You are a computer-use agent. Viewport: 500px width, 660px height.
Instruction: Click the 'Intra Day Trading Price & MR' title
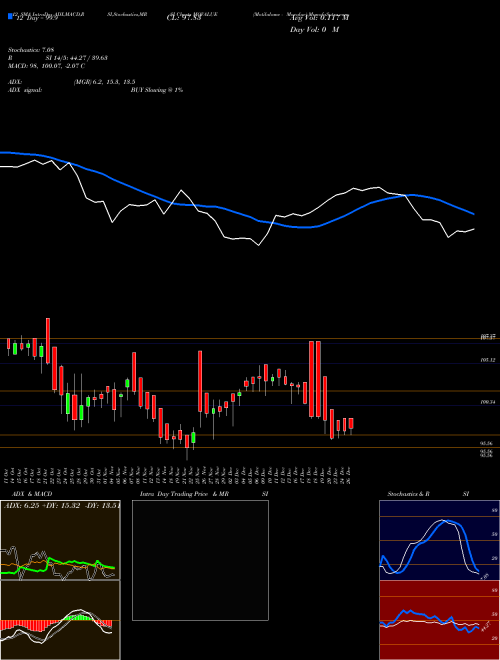click(x=185, y=494)
